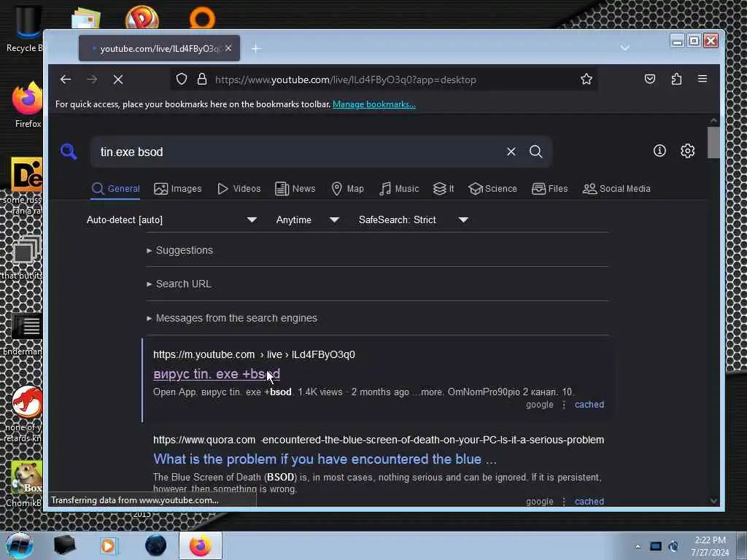Switch to the Social Media tab

(616, 189)
